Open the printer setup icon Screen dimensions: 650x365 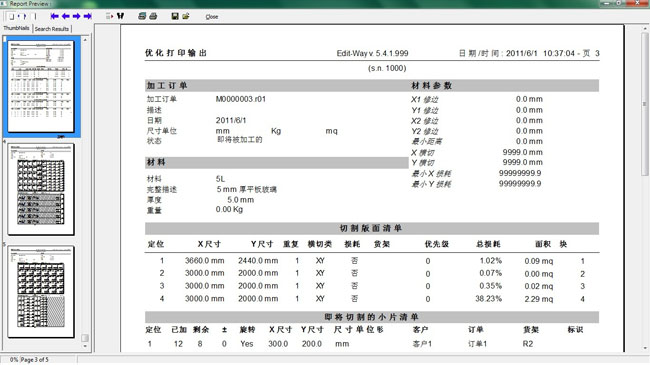click(142, 16)
